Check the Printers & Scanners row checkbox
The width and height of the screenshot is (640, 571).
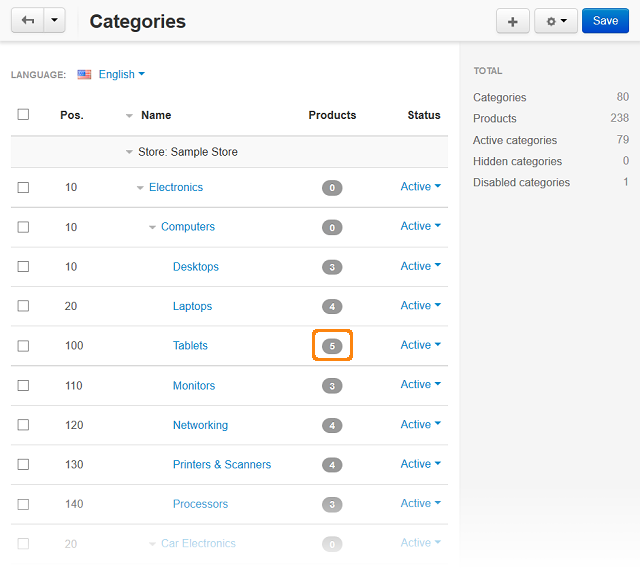click(23, 464)
